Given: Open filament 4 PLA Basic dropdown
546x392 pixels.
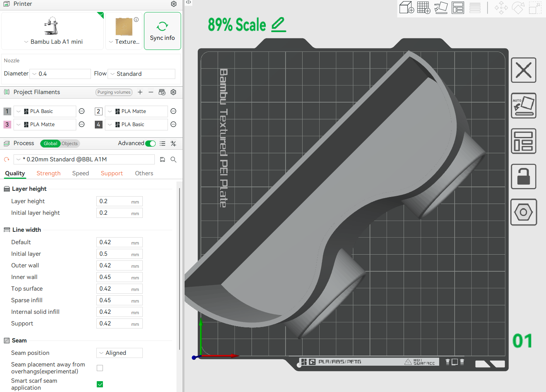Looking at the screenshot, I should (136, 125).
